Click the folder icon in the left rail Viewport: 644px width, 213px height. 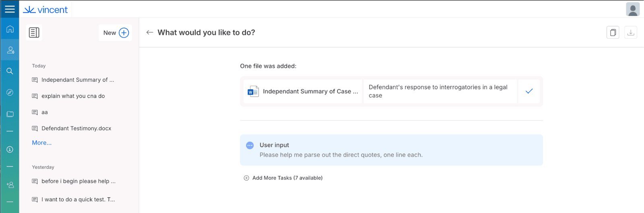(10, 114)
